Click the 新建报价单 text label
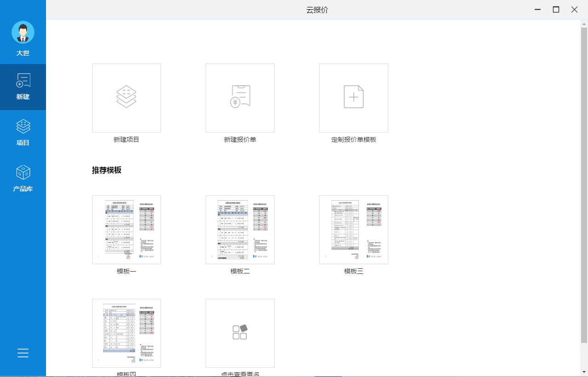Viewport: 588px width, 377px height. coord(240,139)
